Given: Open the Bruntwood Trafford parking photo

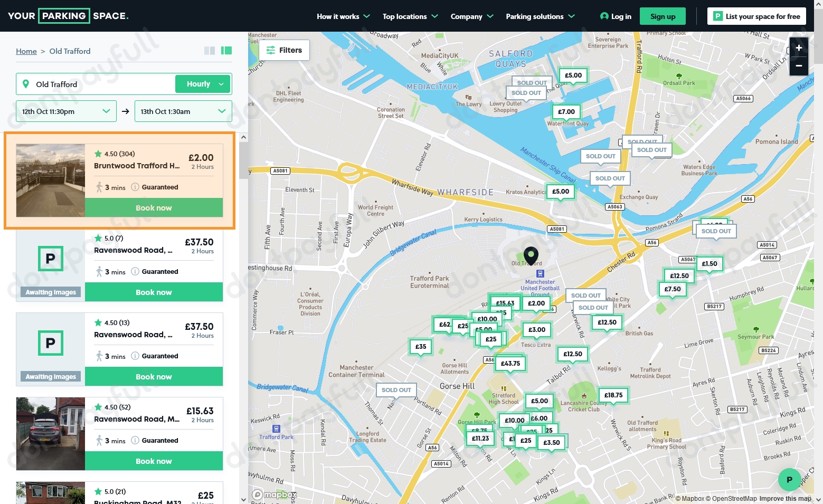Looking at the screenshot, I should coord(51,180).
